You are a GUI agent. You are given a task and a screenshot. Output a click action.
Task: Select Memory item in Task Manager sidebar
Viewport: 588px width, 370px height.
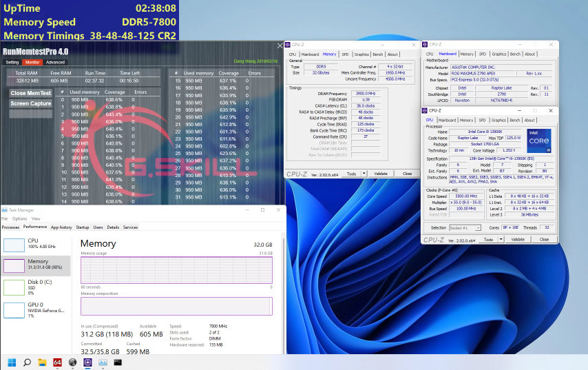tap(36, 265)
